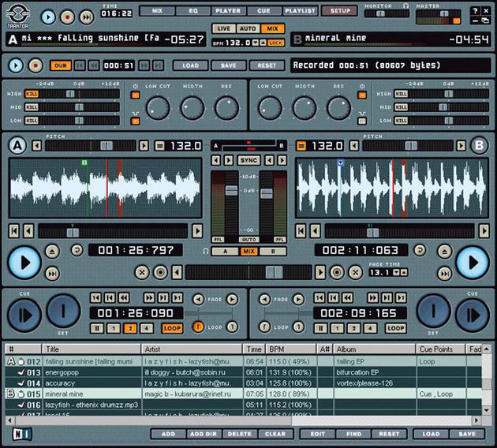Toggle the filter power button on deck A
The image size is (497, 448).
136,95
